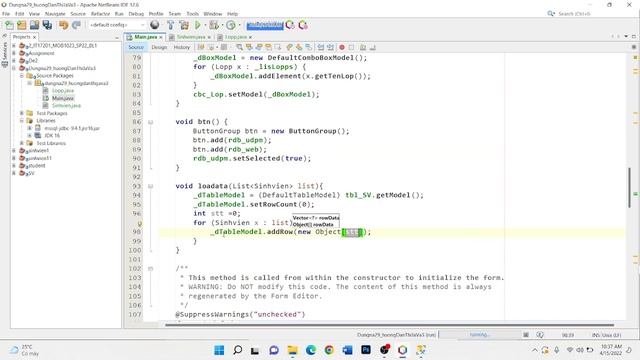
Task: Click the Open Project toolbar icon
Action: [x=34, y=25]
